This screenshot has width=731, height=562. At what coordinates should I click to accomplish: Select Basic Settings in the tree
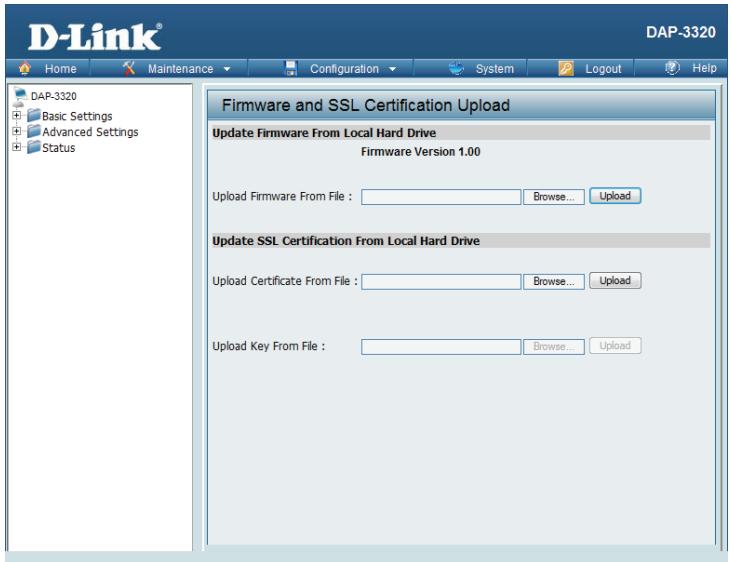click(77, 116)
